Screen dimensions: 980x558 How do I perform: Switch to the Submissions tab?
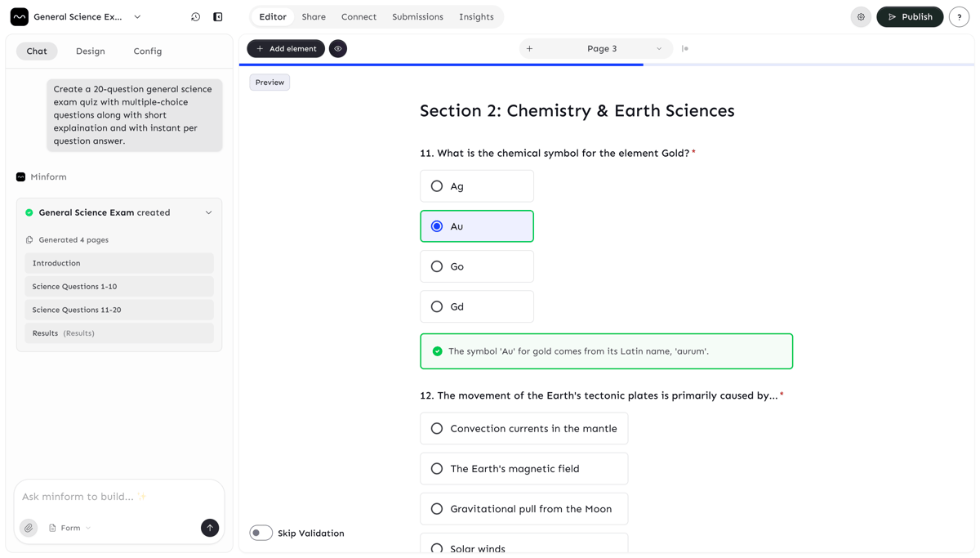pos(417,17)
